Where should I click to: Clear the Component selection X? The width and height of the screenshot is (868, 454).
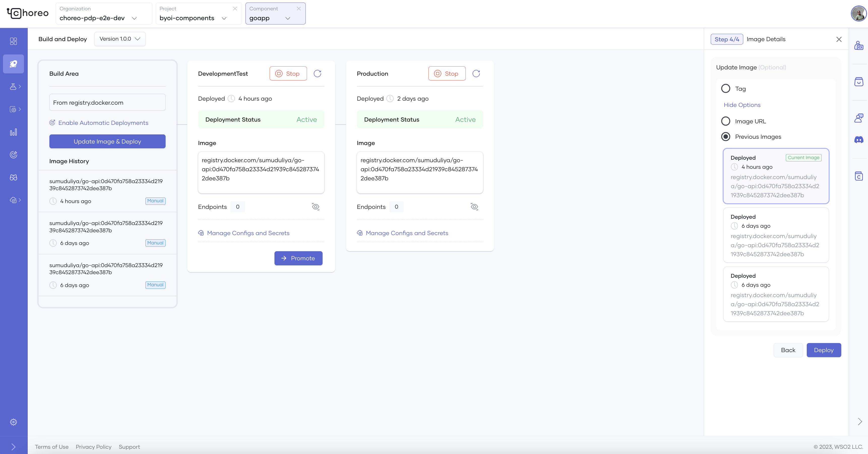(x=299, y=8)
